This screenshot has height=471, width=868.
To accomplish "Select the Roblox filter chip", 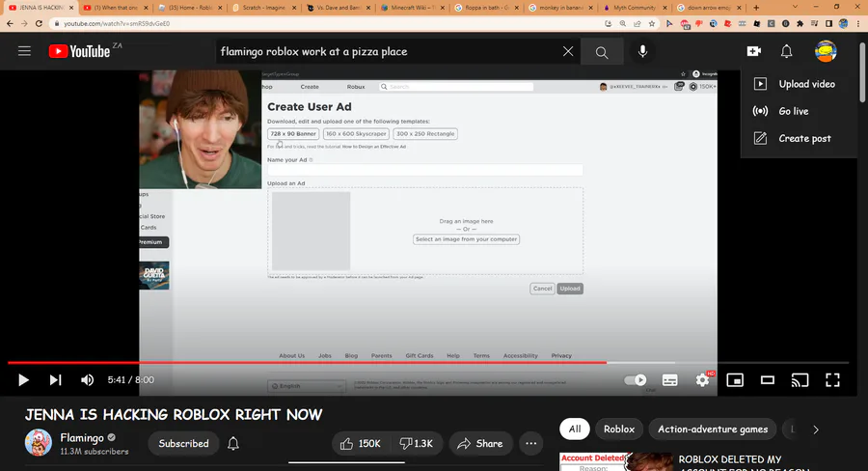I will (x=619, y=429).
